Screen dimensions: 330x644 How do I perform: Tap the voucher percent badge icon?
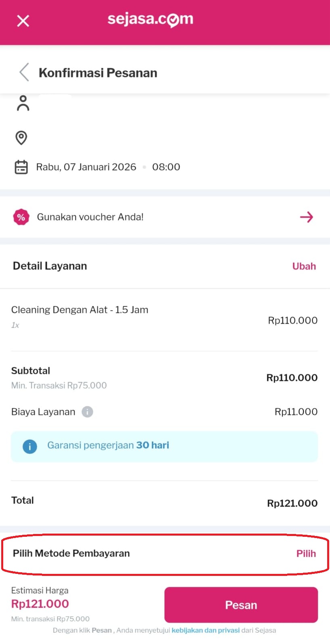(21, 217)
